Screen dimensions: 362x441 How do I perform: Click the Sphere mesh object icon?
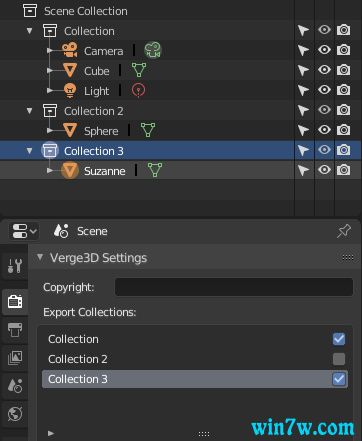tap(70, 130)
